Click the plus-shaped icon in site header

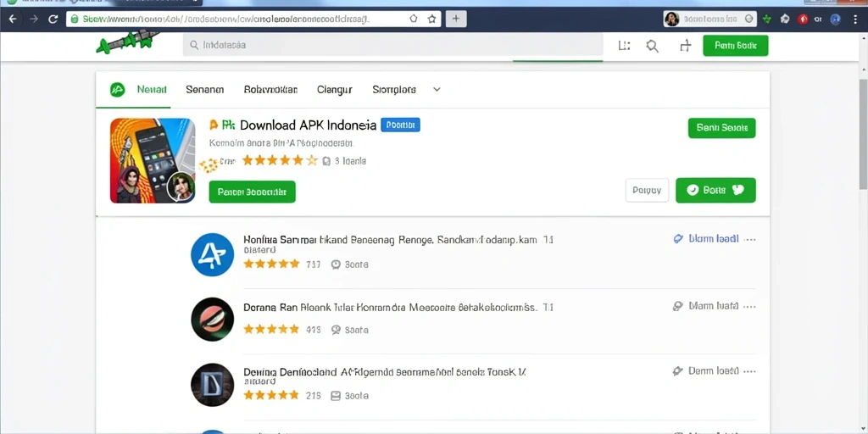[685, 46]
